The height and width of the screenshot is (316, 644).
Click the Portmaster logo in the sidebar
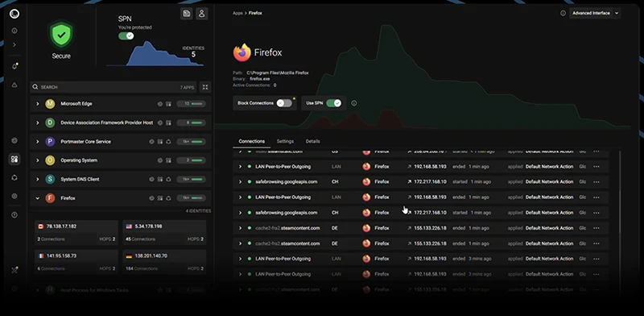click(x=14, y=14)
